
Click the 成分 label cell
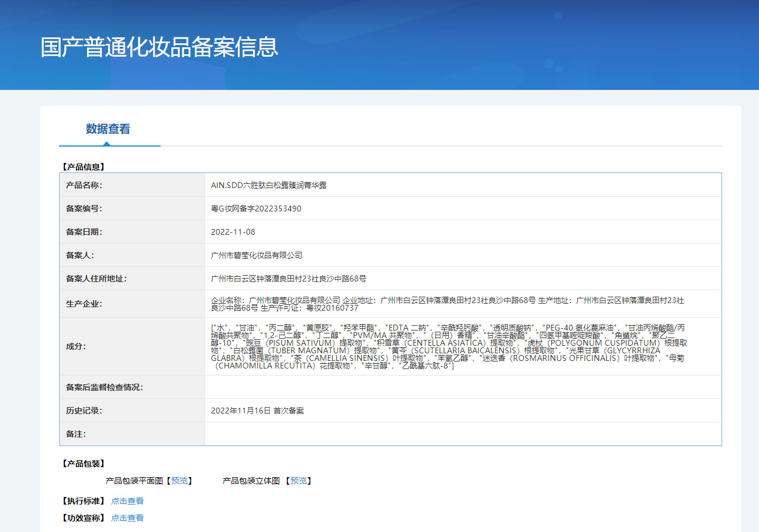point(132,346)
